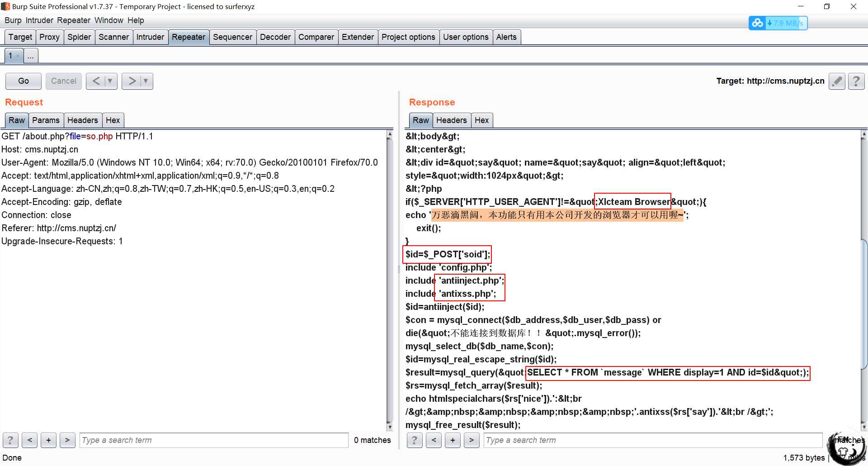Switch to the Target tab
This screenshot has width=868, height=466.
click(20, 37)
